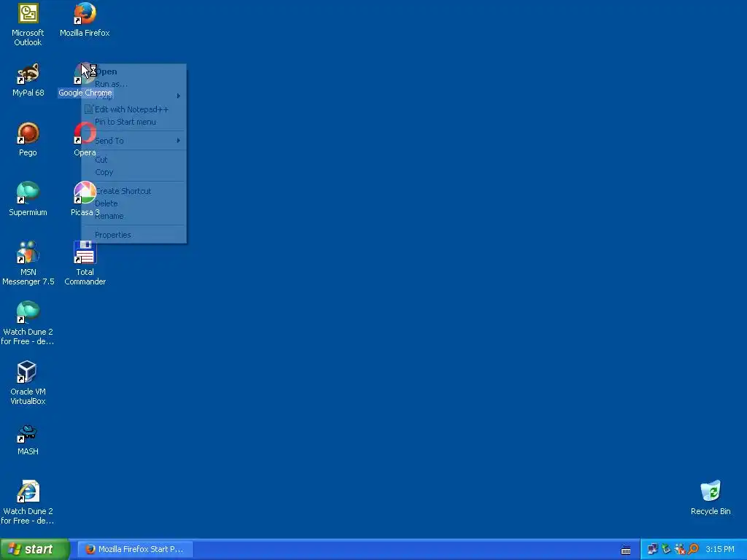Select the Recycle Bin icon
This screenshot has width=747, height=560.
pyautogui.click(x=711, y=491)
